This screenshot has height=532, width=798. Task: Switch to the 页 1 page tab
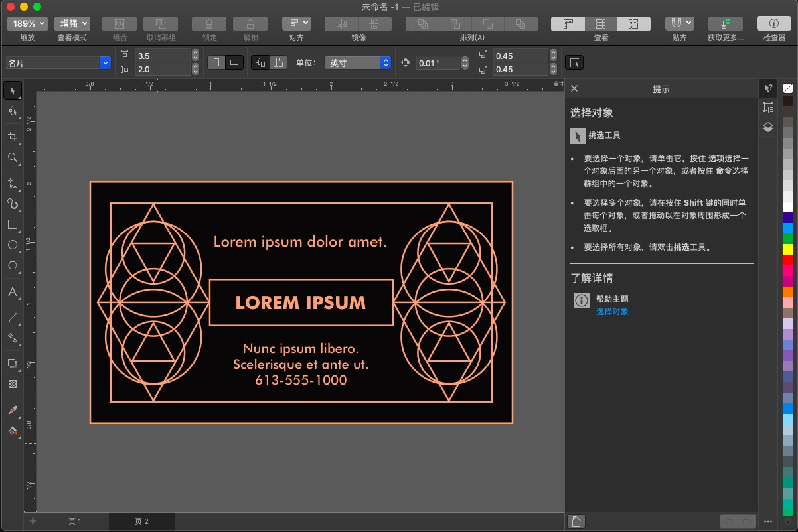point(75,521)
